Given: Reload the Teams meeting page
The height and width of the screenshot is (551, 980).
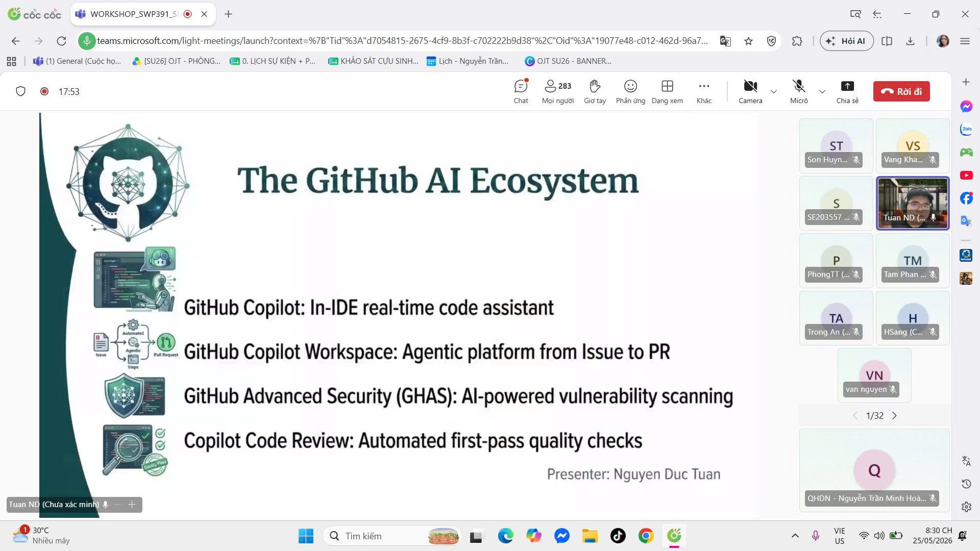Looking at the screenshot, I should (x=61, y=41).
